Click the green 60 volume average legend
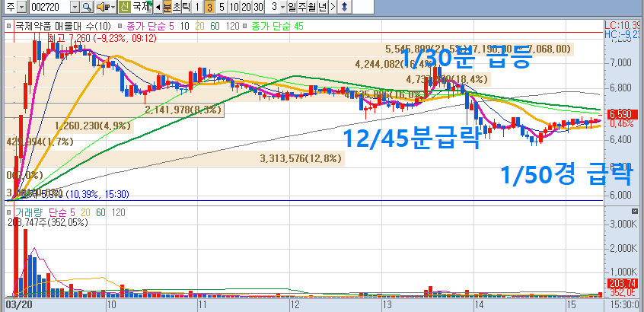 coord(101,212)
